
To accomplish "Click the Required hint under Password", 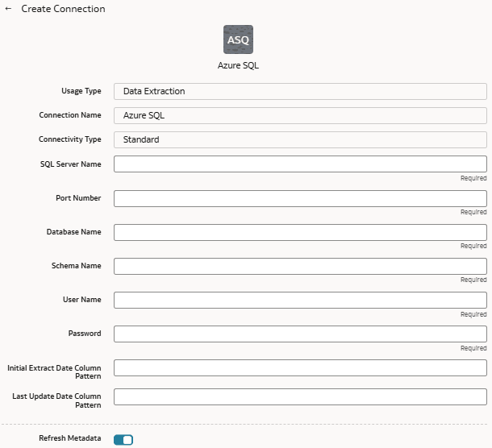I will pos(473,348).
